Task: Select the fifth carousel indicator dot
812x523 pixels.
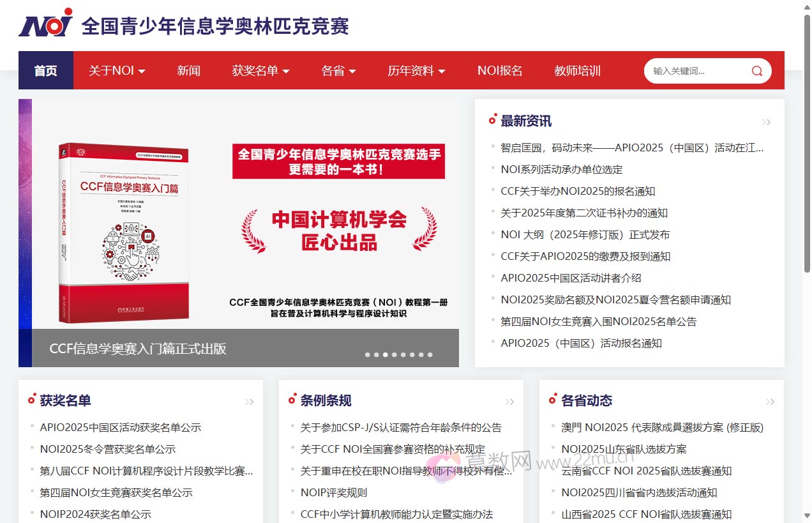Action: [403, 354]
